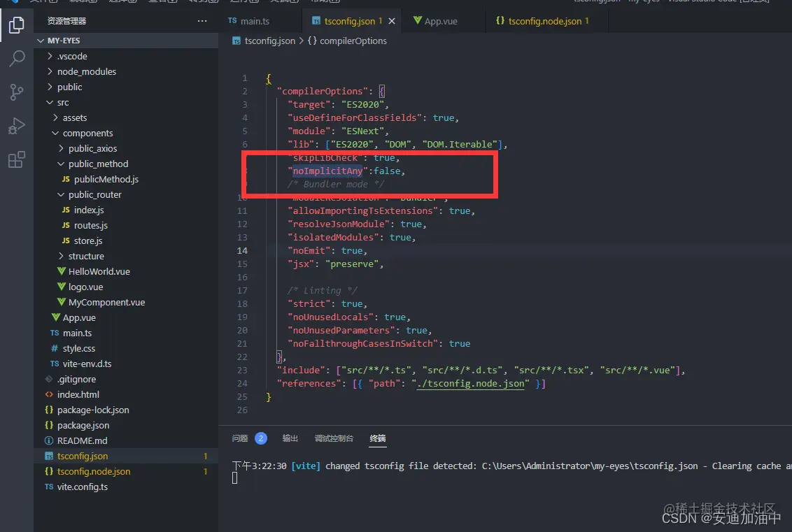
Task: Open the Output panel tab
Action: [x=290, y=438]
